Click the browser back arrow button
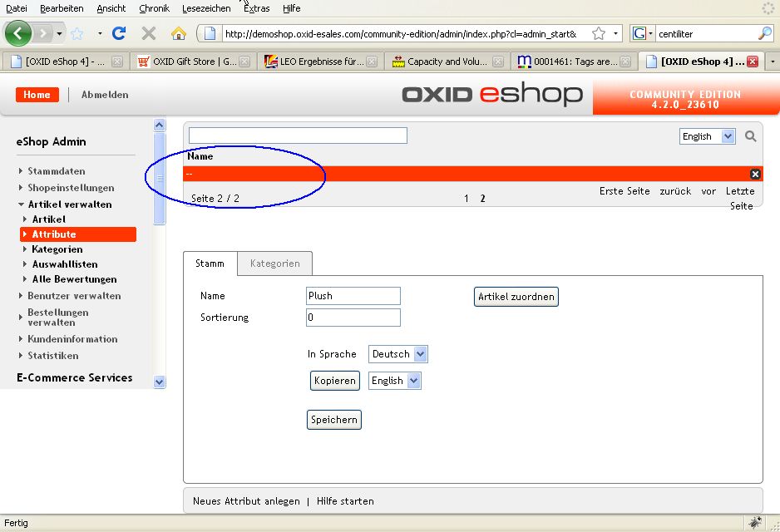This screenshot has height=532, width=780. 18,33
